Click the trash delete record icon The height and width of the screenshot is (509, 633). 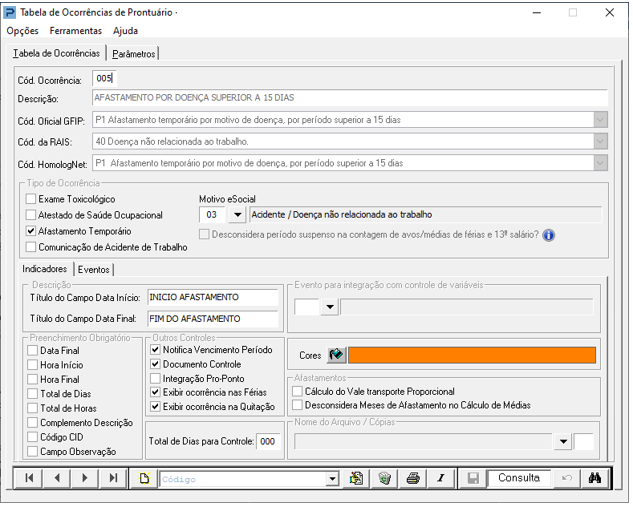tap(385, 479)
